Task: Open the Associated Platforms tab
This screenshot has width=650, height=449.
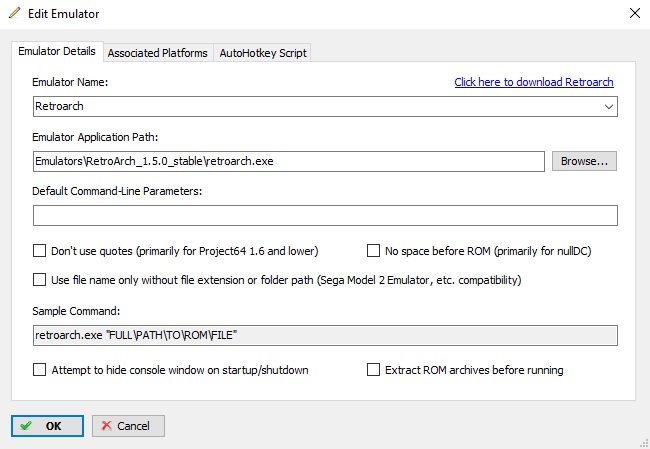Action: (158, 53)
